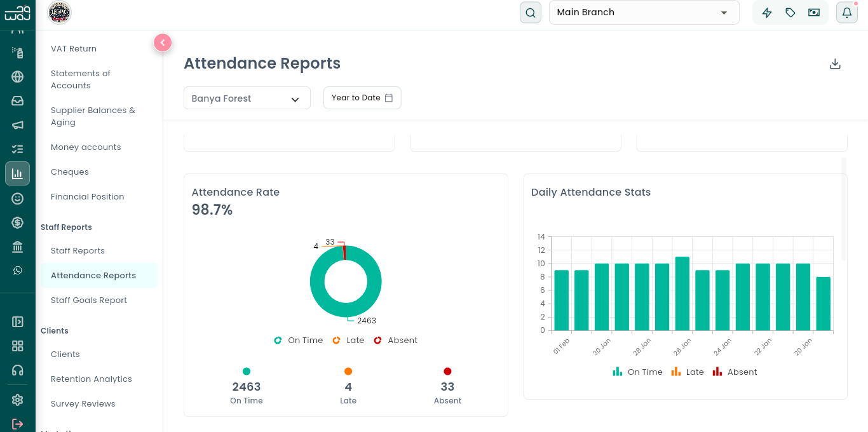Open the headset support icon

point(18,370)
